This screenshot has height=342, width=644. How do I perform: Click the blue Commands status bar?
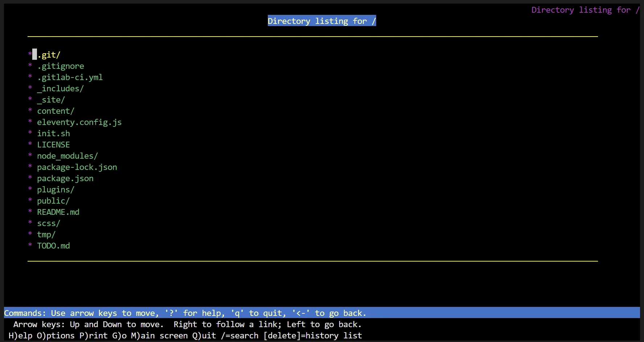coord(322,313)
